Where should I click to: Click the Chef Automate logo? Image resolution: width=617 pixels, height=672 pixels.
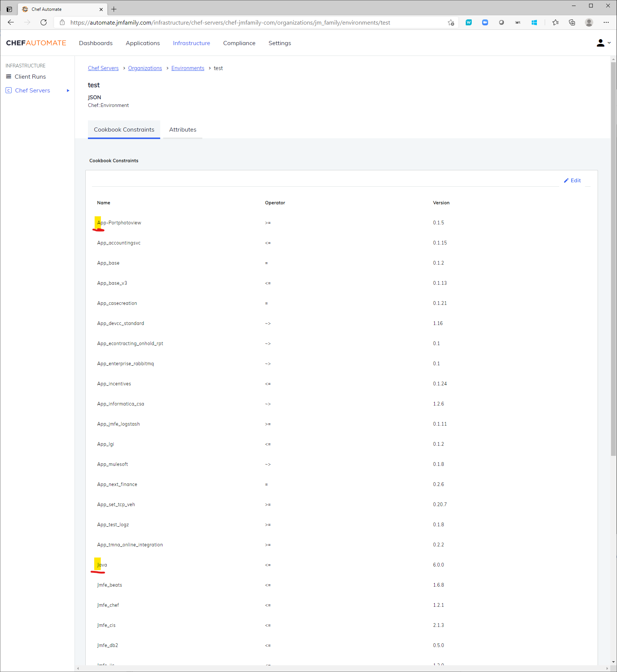(x=36, y=43)
